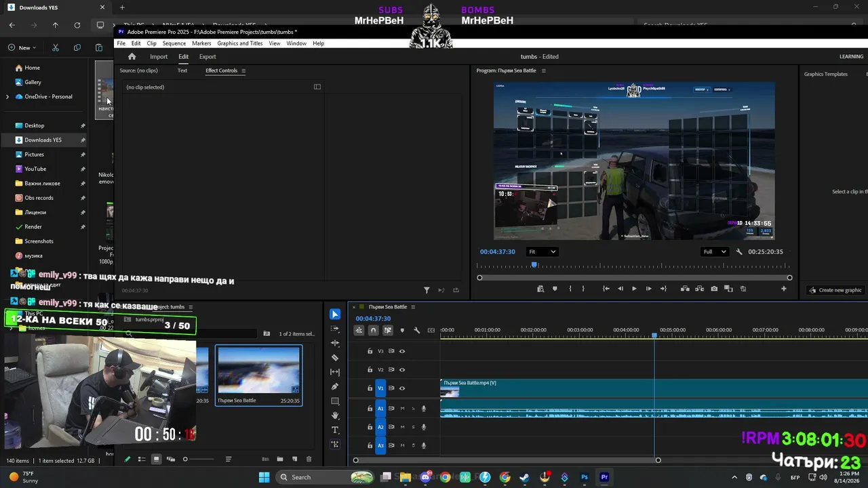Enable voice-over record on A1
Screen dimensions: 868x488
click(424, 408)
